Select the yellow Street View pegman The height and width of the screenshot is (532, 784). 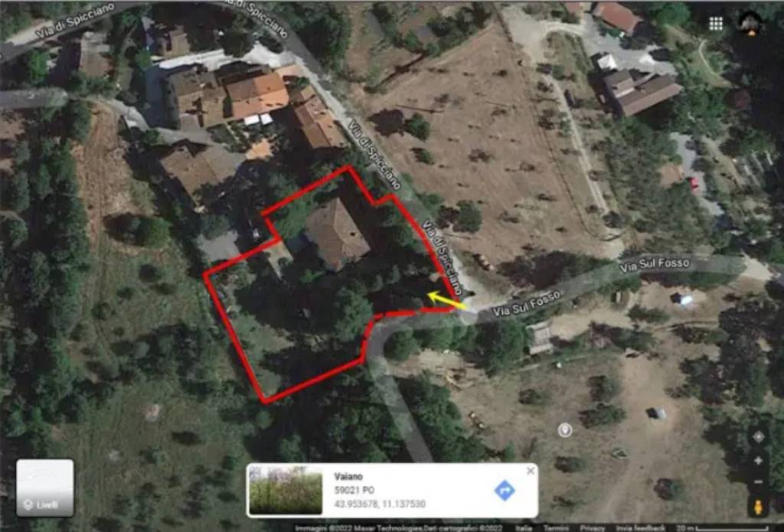click(758, 507)
